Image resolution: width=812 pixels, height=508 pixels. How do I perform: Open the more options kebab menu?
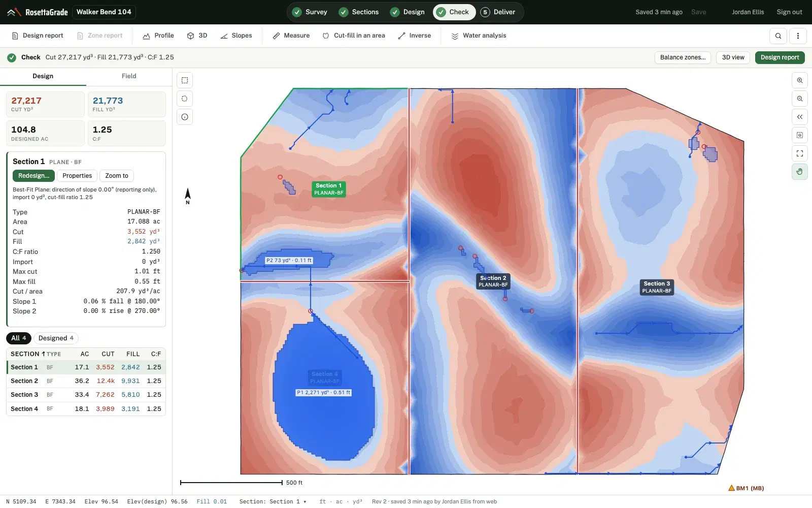pos(798,36)
